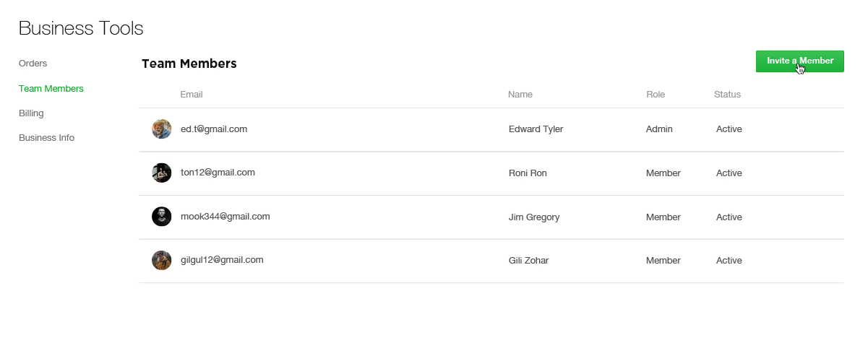Click Edward Tyler's Admin role
This screenshot has width=868, height=356.
(659, 129)
